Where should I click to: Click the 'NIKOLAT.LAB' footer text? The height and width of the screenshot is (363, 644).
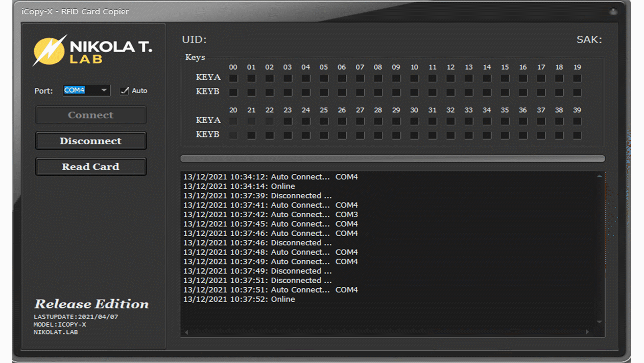pos(56,332)
